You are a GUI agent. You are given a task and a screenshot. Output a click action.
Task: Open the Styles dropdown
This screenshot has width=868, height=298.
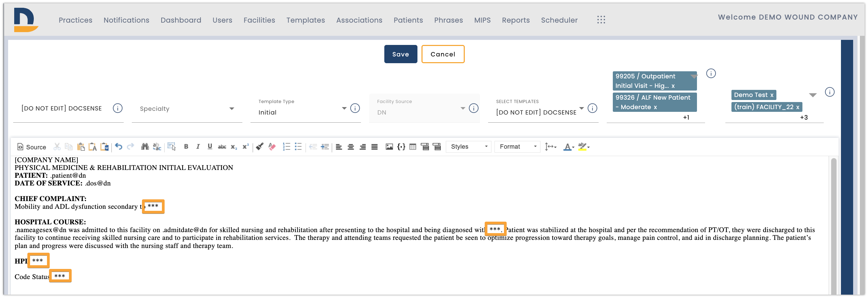click(468, 147)
